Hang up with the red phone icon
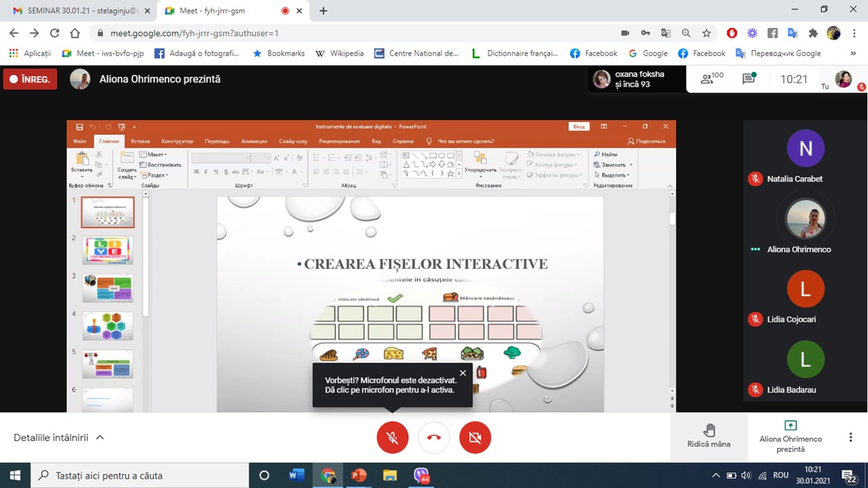868x488 pixels. (434, 437)
